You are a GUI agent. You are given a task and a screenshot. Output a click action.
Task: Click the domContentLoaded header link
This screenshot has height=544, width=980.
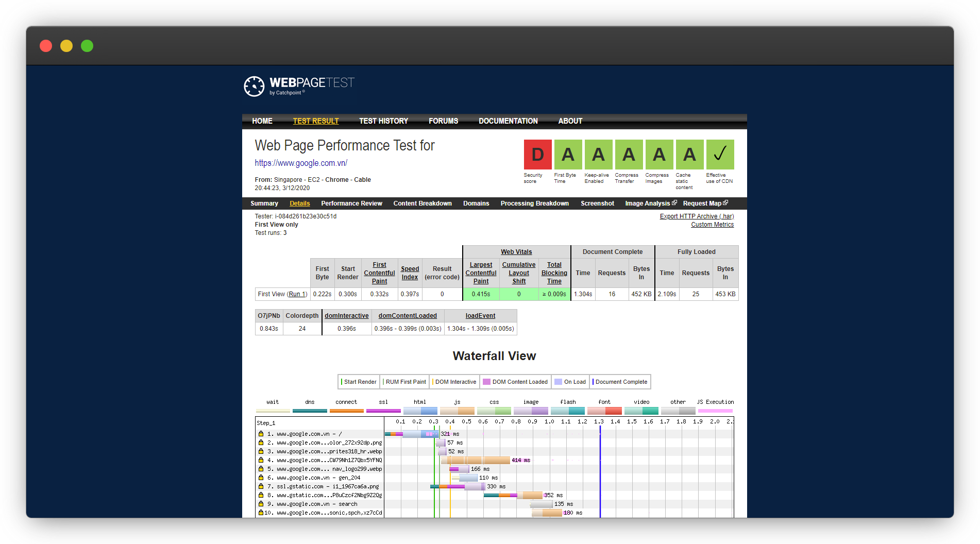[x=408, y=316]
